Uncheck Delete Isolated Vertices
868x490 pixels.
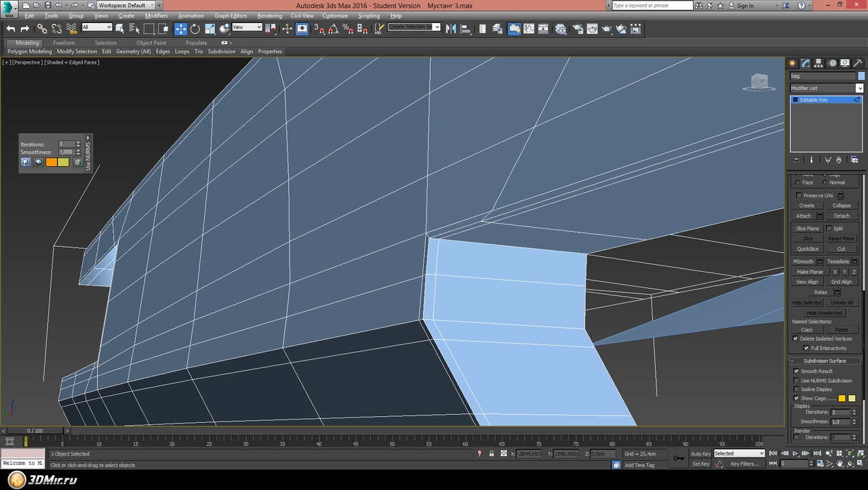coord(795,338)
